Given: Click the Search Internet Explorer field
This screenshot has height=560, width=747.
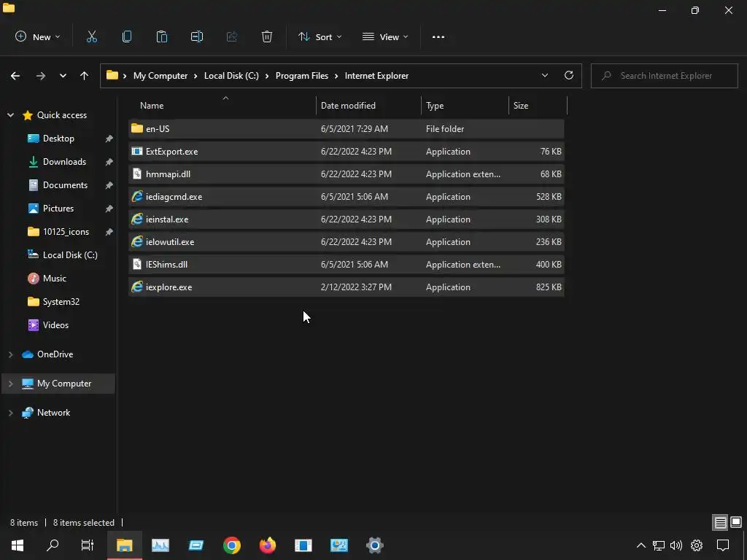Looking at the screenshot, I should (x=664, y=76).
